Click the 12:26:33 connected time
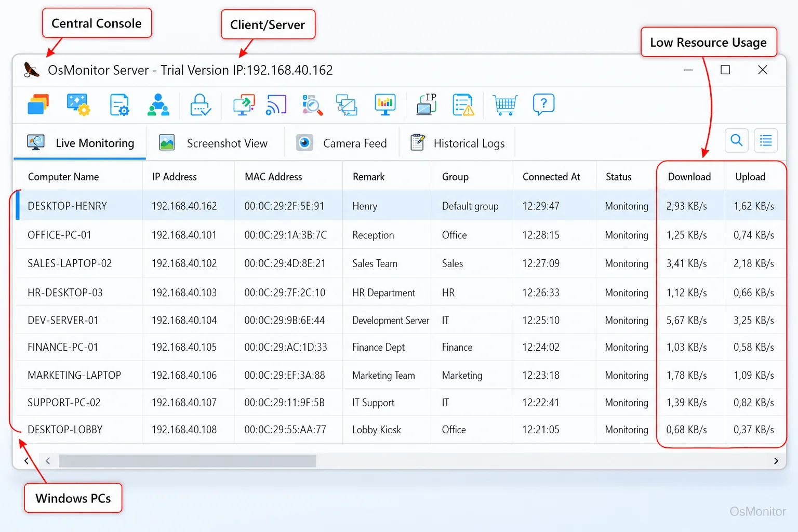 coord(541,292)
